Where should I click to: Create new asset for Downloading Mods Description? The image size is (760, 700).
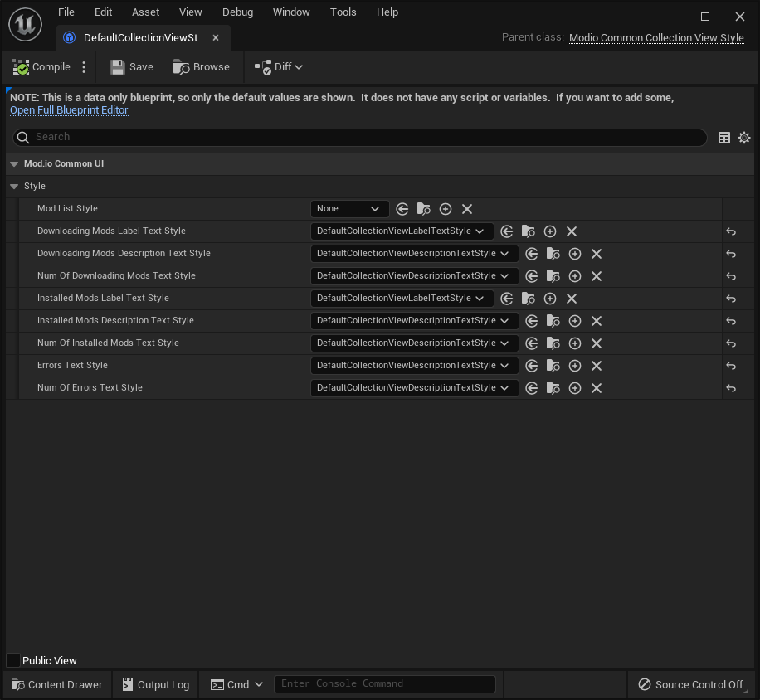pos(575,254)
